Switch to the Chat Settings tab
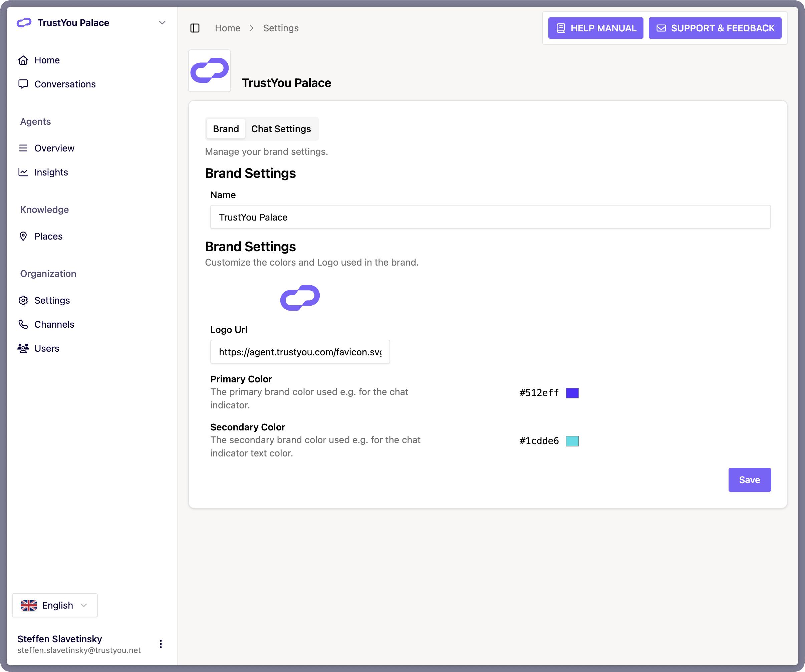This screenshot has width=805, height=672. (x=281, y=129)
